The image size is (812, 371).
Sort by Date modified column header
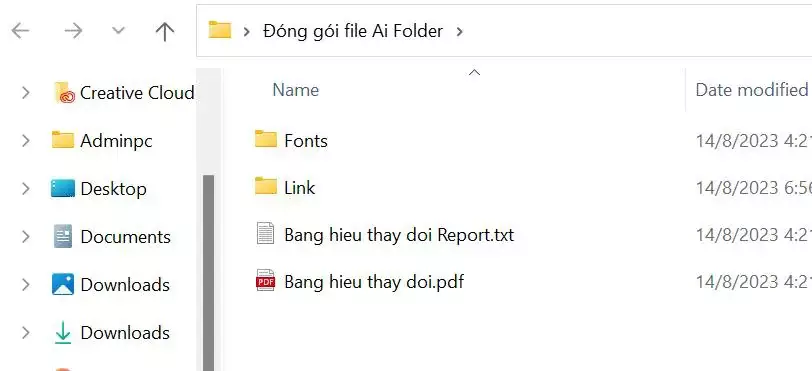751,90
